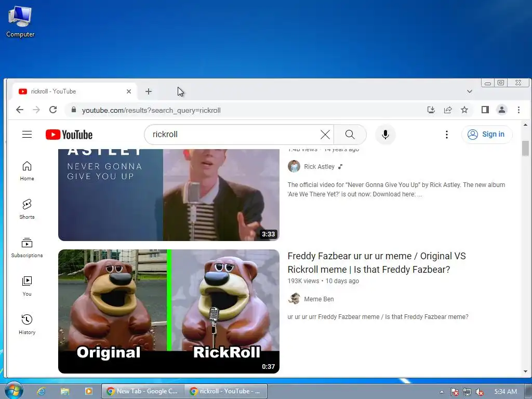This screenshot has height=399, width=532.
Task: Sign in to YouTube
Action: pyautogui.click(x=486, y=135)
